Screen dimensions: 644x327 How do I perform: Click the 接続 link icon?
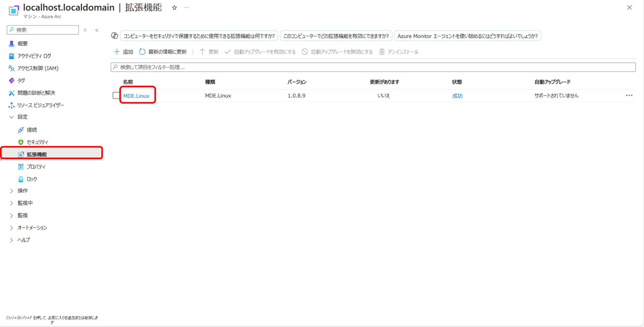pos(21,130)
